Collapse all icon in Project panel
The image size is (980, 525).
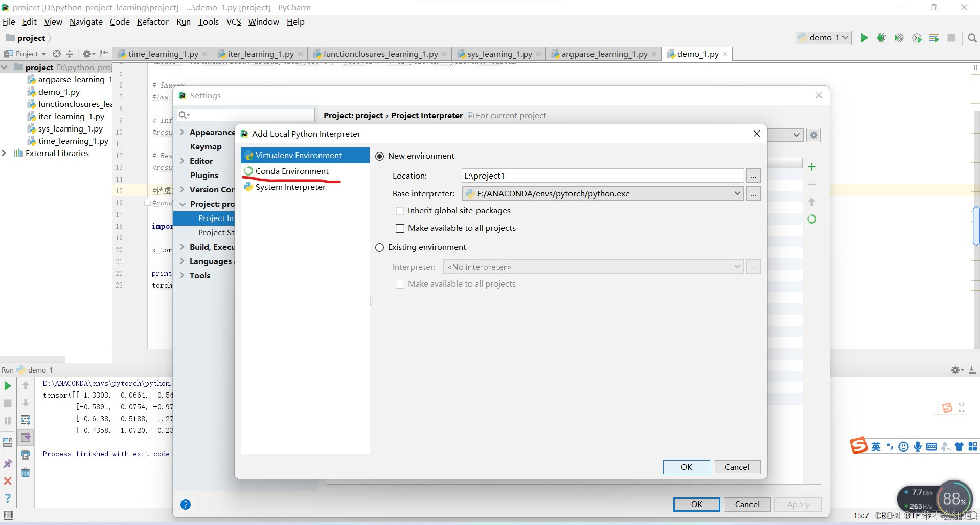tap(70, 54)
